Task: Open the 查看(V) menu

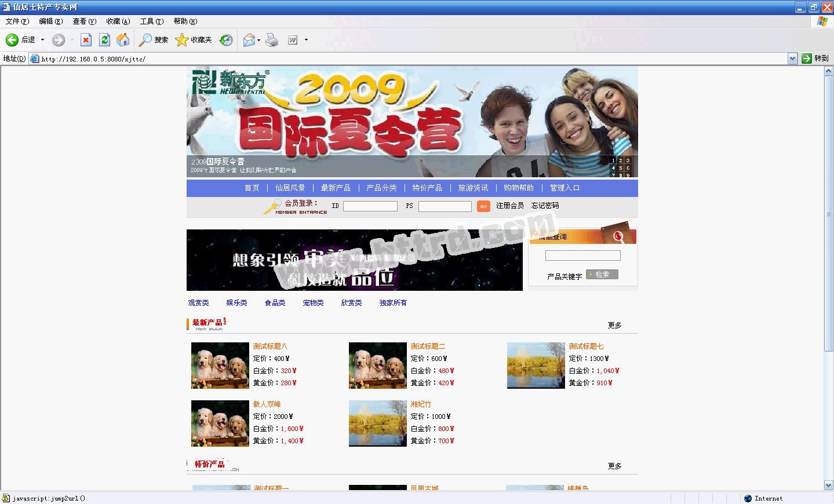Action: pyautogui.click(x=84, y=21)
